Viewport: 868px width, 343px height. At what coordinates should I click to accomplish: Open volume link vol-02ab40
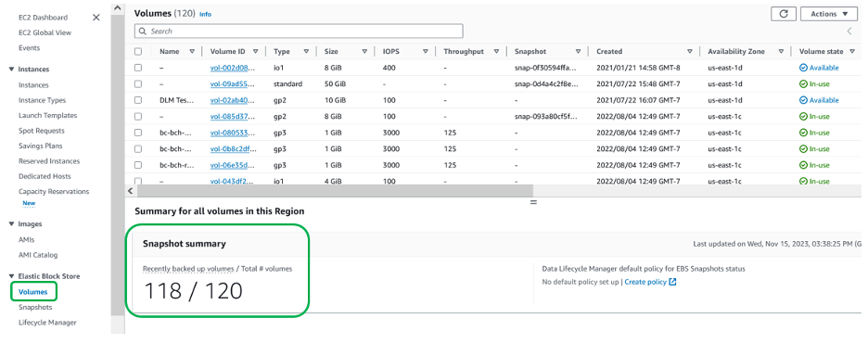point(233,100)
